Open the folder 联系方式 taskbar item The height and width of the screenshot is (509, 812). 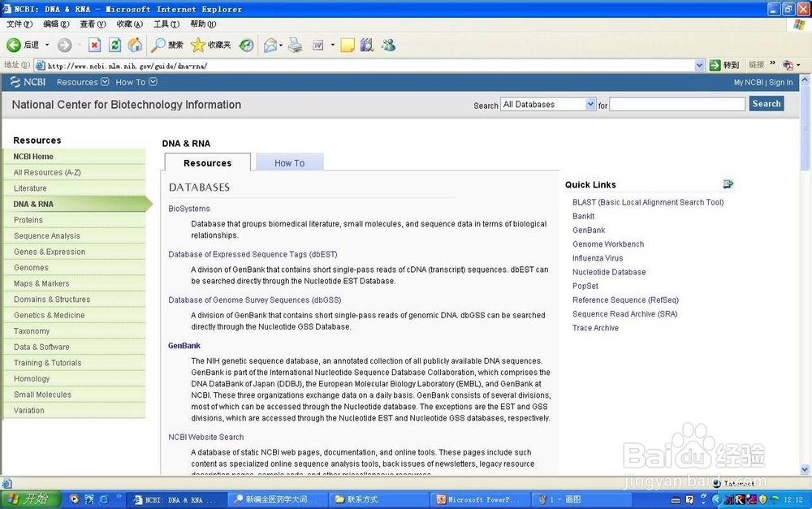(x=378, y=500)
